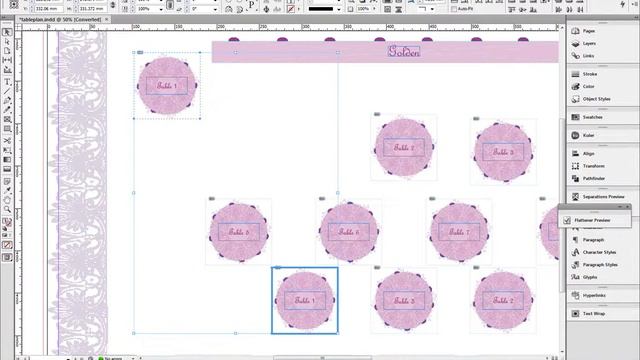Select the Scissors tool
The image size is (640, 360).
[7, 140]
